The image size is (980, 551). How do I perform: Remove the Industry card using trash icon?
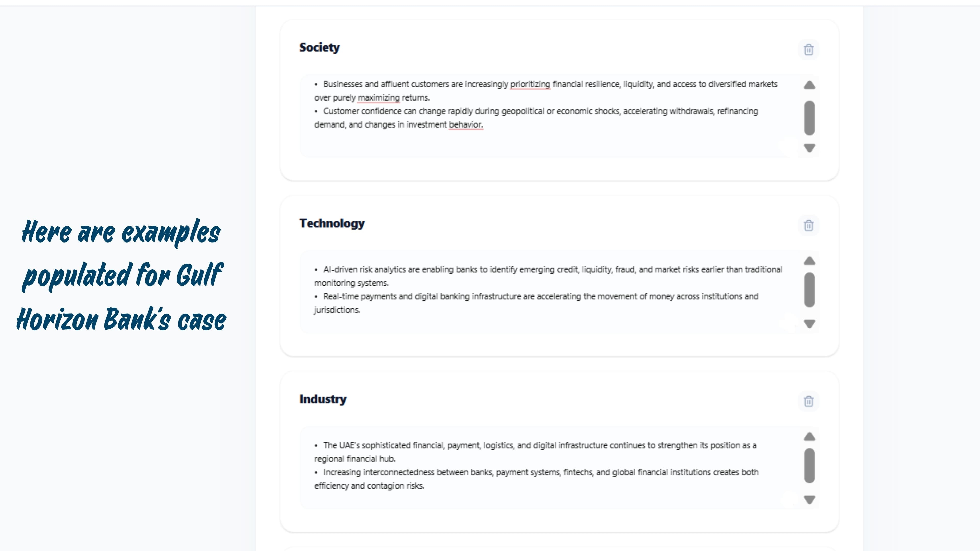tap(808, 401)
